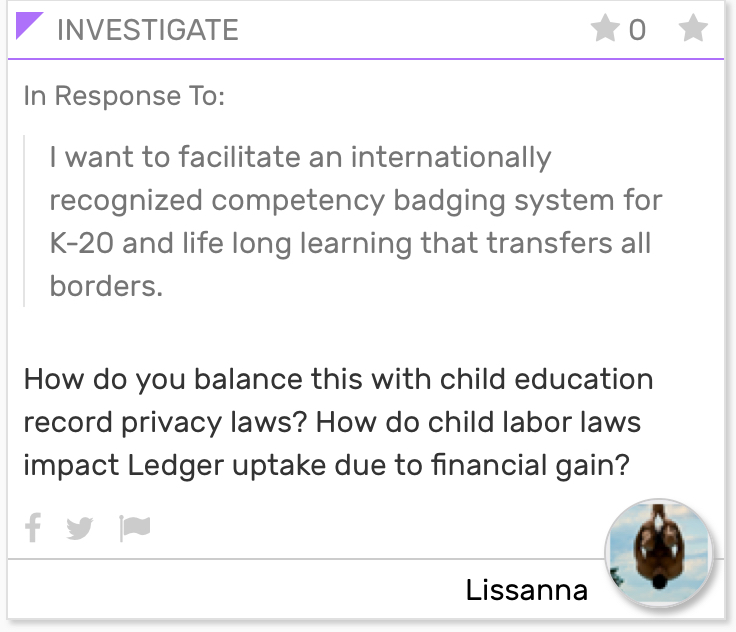736x632 pixels.
Task: Click the blank header space after INVESTIGATE
Action: click(x=413, y=29)
